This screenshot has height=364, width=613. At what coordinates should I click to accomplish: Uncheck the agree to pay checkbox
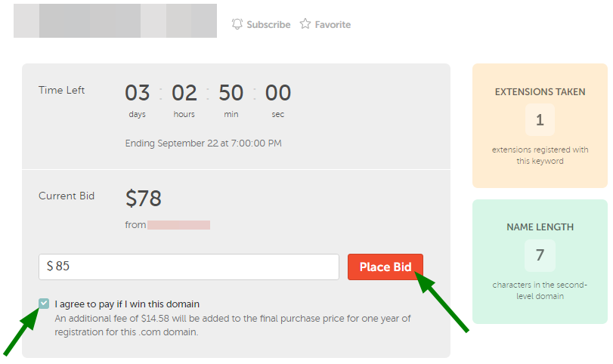point(44,304)
